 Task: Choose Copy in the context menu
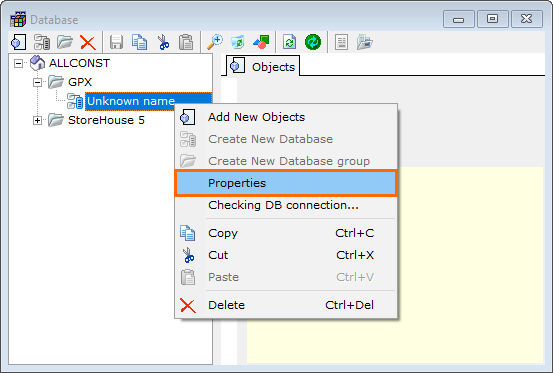click(286, 233)
